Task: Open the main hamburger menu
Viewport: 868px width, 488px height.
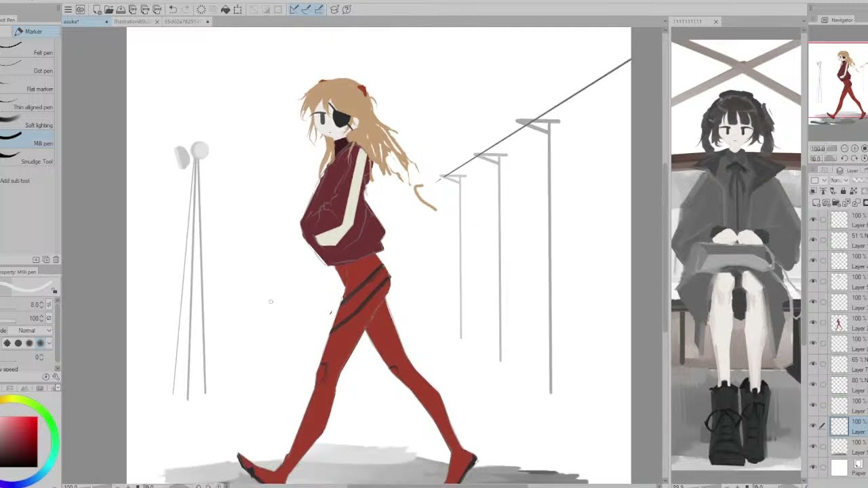Action: click(68, 9)
